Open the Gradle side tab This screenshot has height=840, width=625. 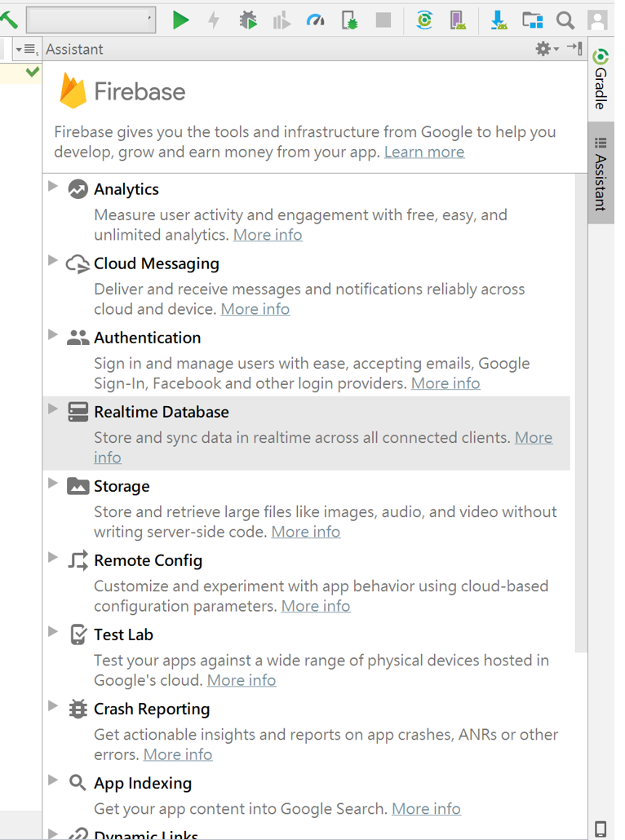click(x=601, y=79)
